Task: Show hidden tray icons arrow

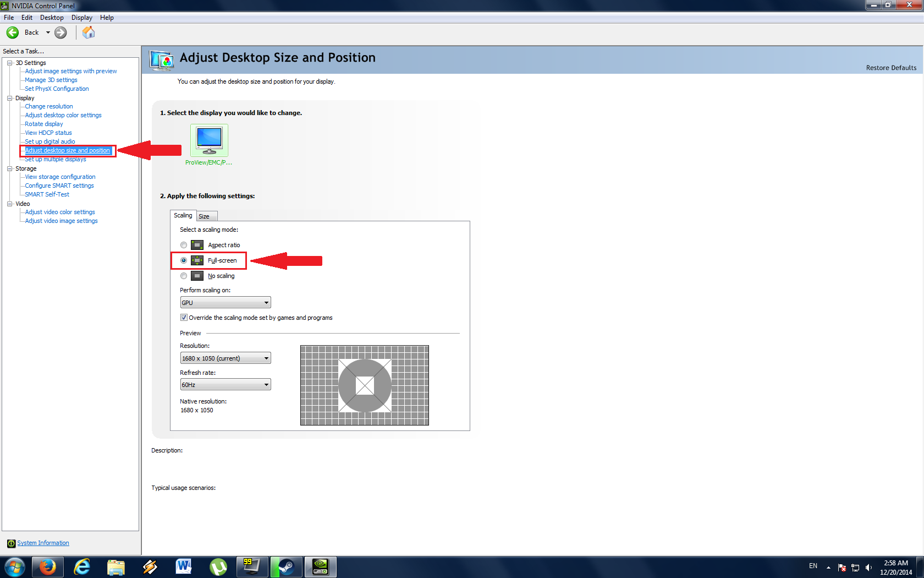Action: [828, 568]
